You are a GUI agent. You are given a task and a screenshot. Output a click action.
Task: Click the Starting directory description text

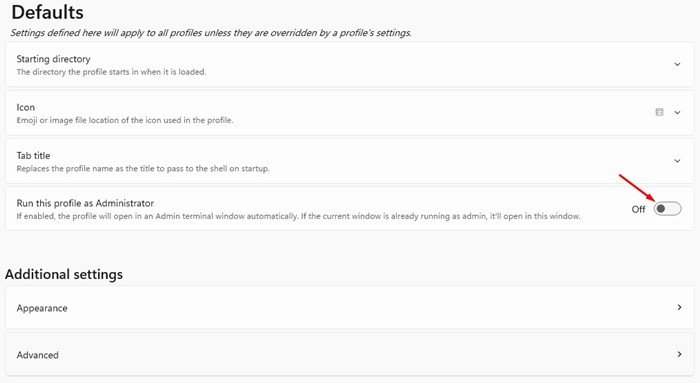111,72
